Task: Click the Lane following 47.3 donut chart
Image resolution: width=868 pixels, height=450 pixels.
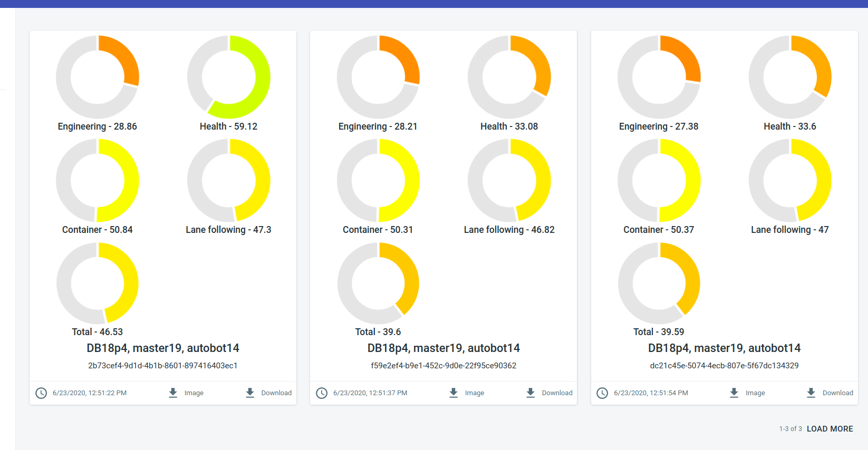Action: click(x=228, y=180)
